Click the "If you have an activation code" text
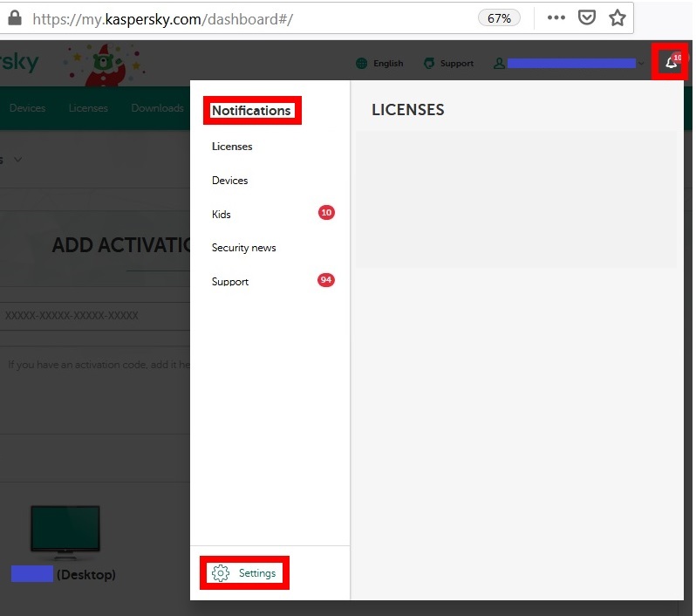Image resolution: width=696 pixels, height=616 pixels. point(99,365)
